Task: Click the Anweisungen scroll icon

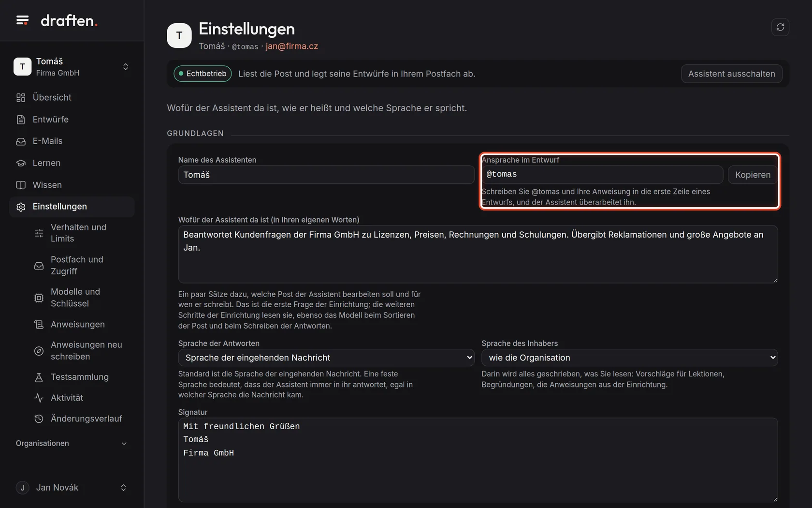Action: click(39, 325)
